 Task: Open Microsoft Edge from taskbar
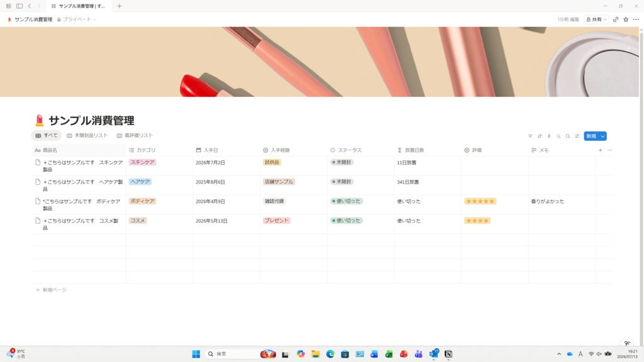[330, 354]
